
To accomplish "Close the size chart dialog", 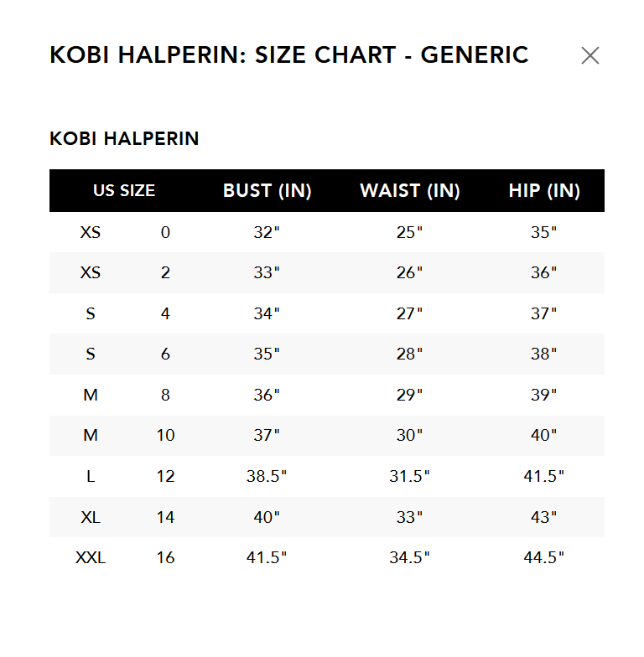I will click(x=590, y=56).
